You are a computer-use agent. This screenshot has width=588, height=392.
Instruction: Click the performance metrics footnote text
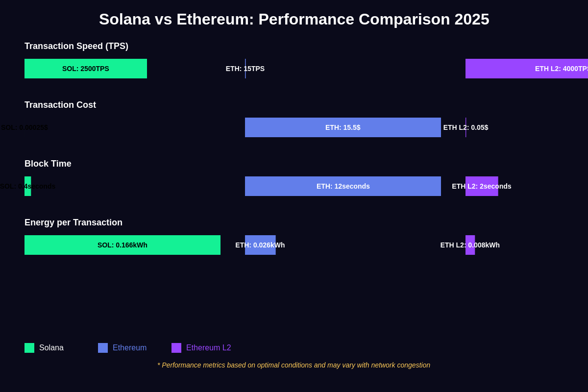pyautogui.click(x=294, y=365)
